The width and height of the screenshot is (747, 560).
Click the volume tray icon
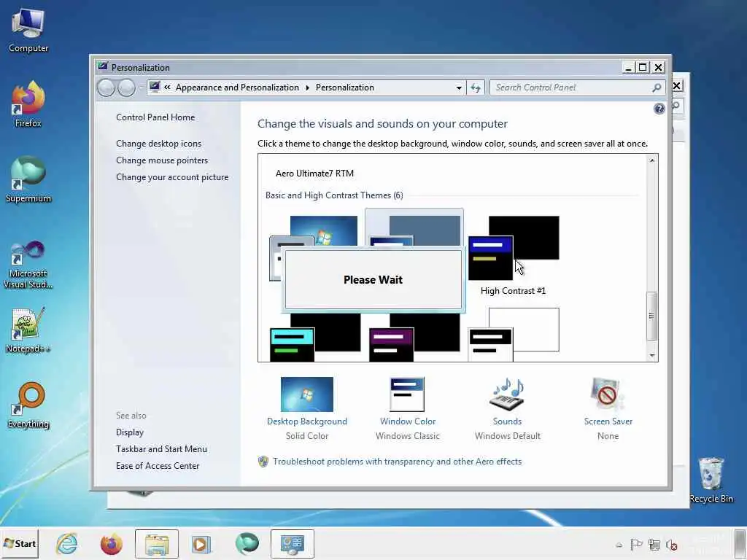[672, 545]
